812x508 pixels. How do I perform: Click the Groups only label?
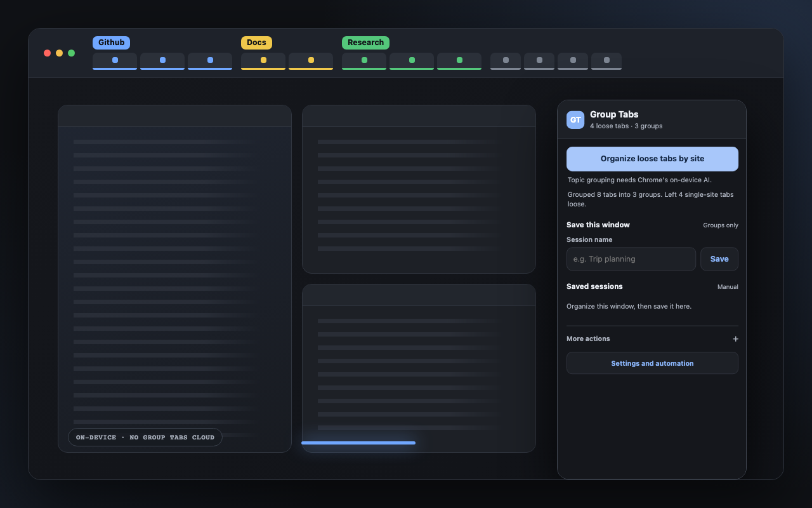(721, 225)
